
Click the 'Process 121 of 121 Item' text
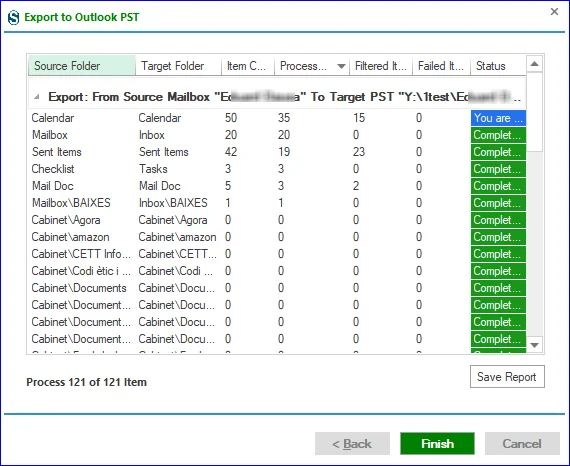pyautogui.click(x=87, y=382)
